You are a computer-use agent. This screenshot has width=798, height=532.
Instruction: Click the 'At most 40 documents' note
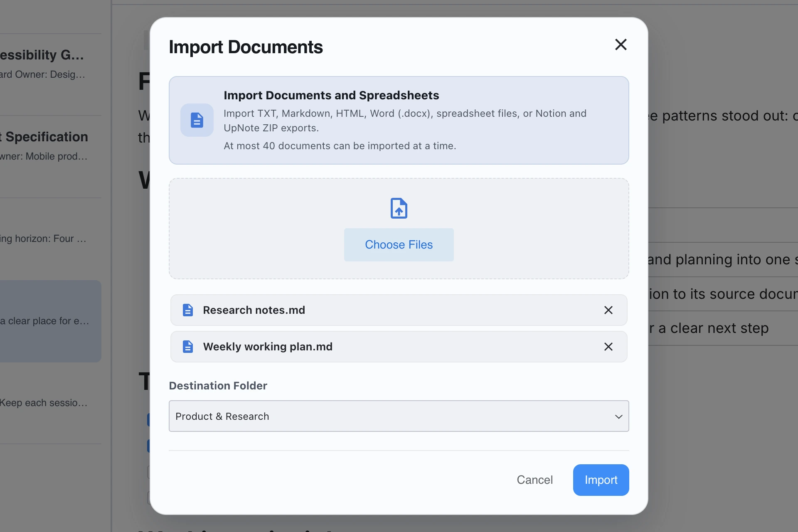point(340,146)
